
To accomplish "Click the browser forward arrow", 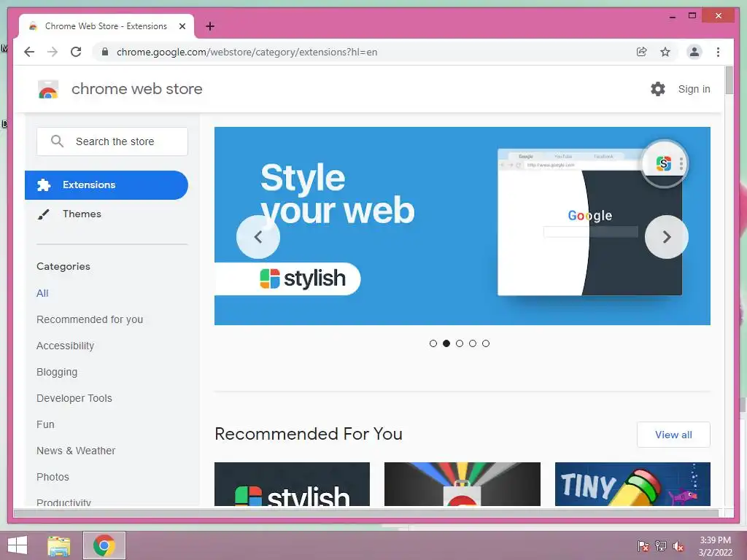I will [x=53, y=52].
